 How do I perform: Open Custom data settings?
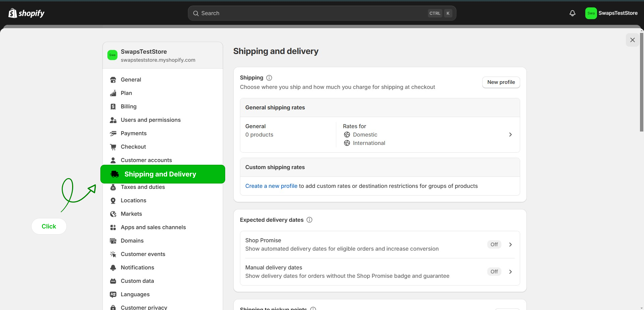coord(163,281)
